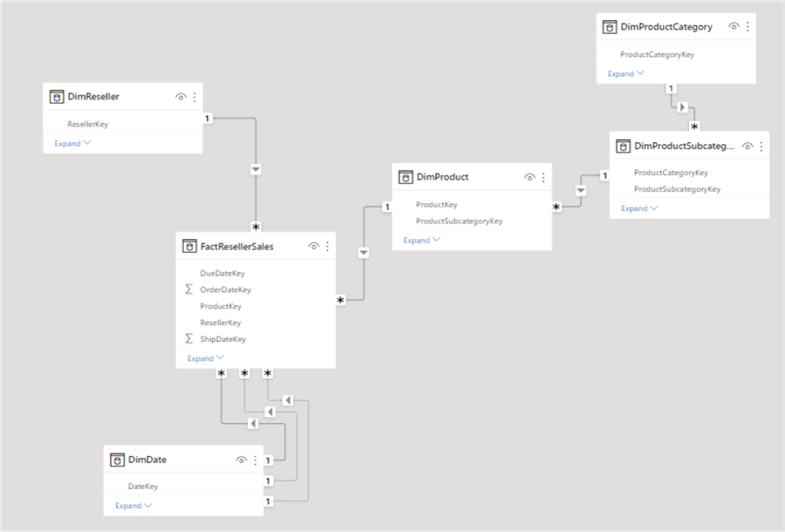785x532 pixels.
Task: Toggle visibility of DimProductSubcategory table
Action: pyautogui.click(x=747, y=147)
